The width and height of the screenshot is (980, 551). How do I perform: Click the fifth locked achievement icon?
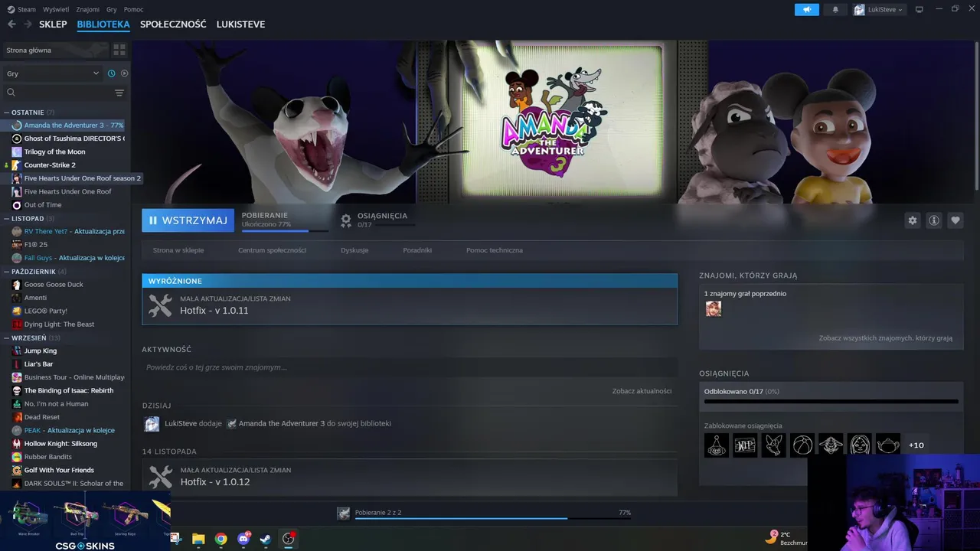coord(831,445)
